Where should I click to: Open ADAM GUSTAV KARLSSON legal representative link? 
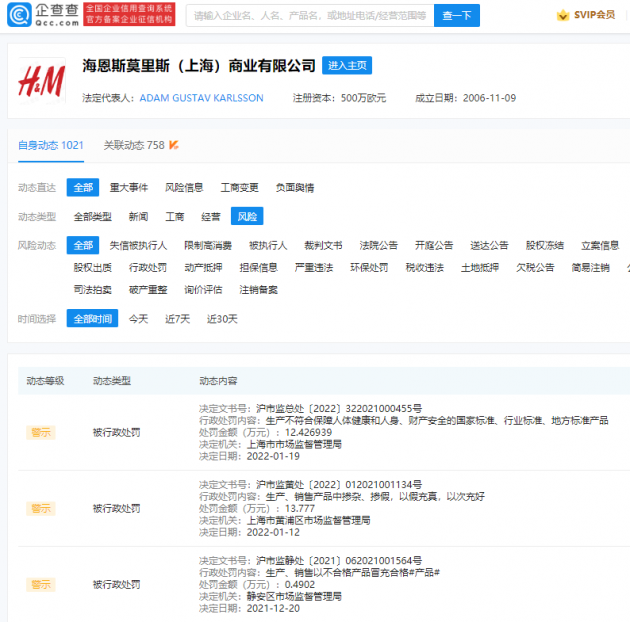pos(201,98)
